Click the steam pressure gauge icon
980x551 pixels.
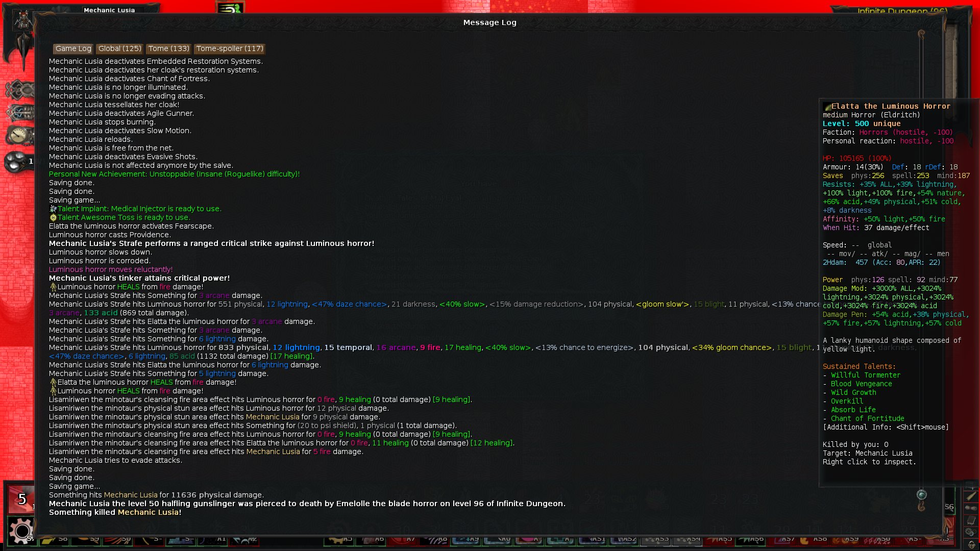(x=18, y=136)
